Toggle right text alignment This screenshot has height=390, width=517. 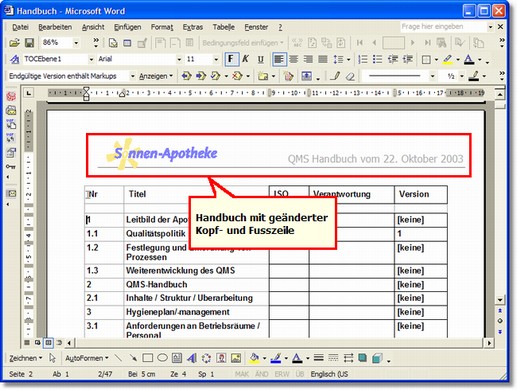pos(308,59)
